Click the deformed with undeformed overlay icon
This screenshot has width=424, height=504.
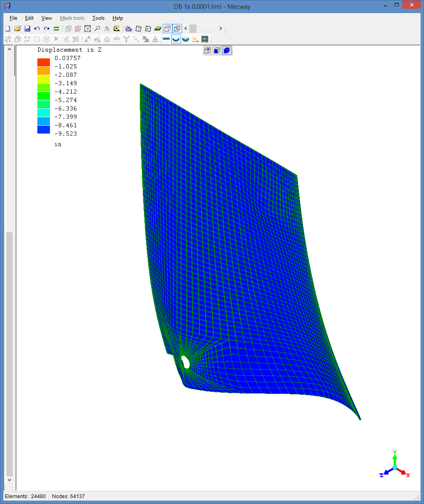[x=186, y=39]
